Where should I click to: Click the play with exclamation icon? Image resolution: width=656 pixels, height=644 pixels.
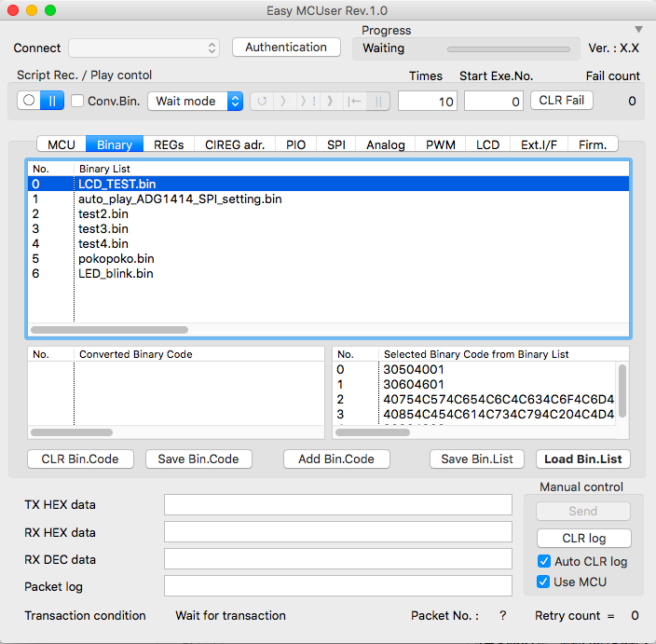coord(308,102)
